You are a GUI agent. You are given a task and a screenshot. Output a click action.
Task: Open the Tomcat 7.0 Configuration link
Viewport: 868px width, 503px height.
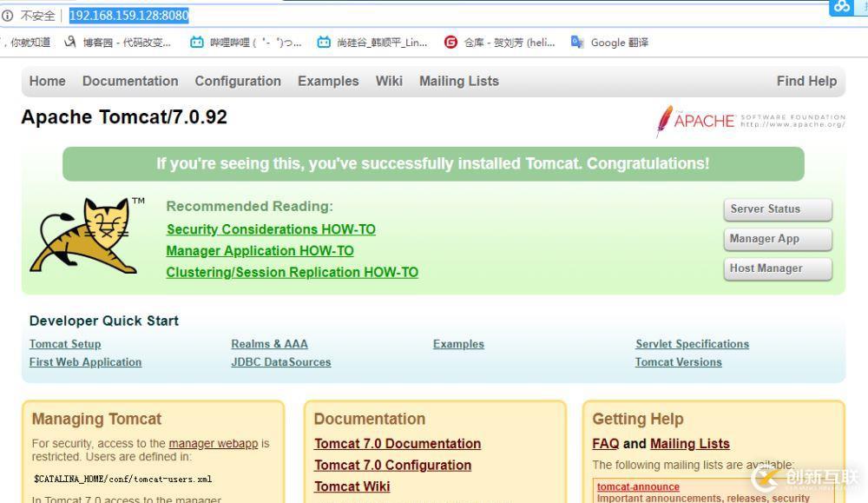coord(393,466)
